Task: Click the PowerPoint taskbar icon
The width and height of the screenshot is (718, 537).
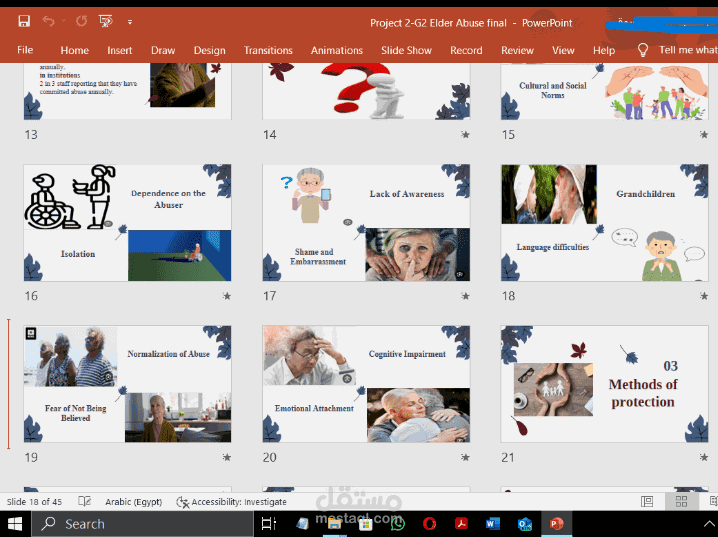Action: pyautogui.click(x=556, y=523)
